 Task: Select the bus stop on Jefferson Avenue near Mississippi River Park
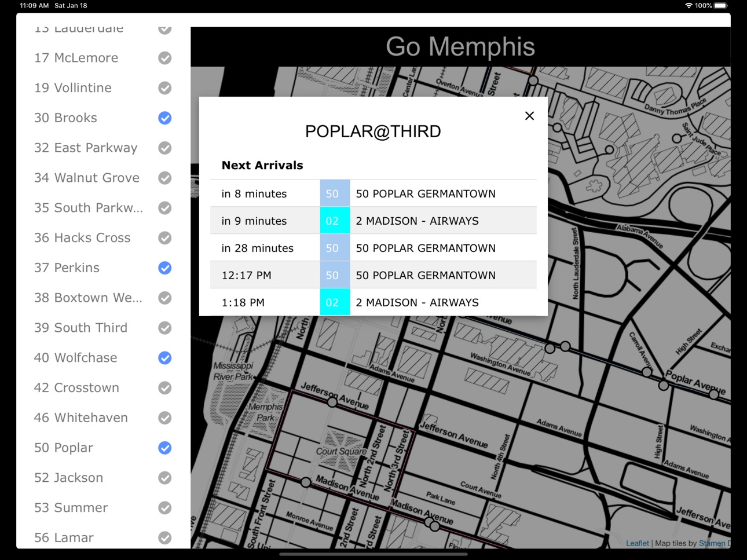click(332, 402)
